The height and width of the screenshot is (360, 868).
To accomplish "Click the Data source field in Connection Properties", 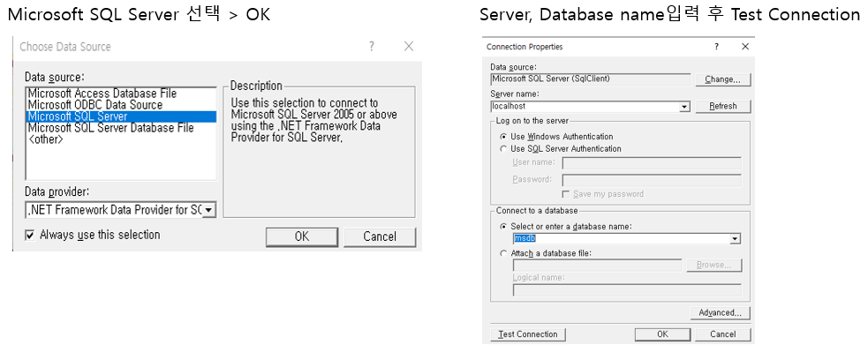I will pyautogui.click(x=590, y=79).
